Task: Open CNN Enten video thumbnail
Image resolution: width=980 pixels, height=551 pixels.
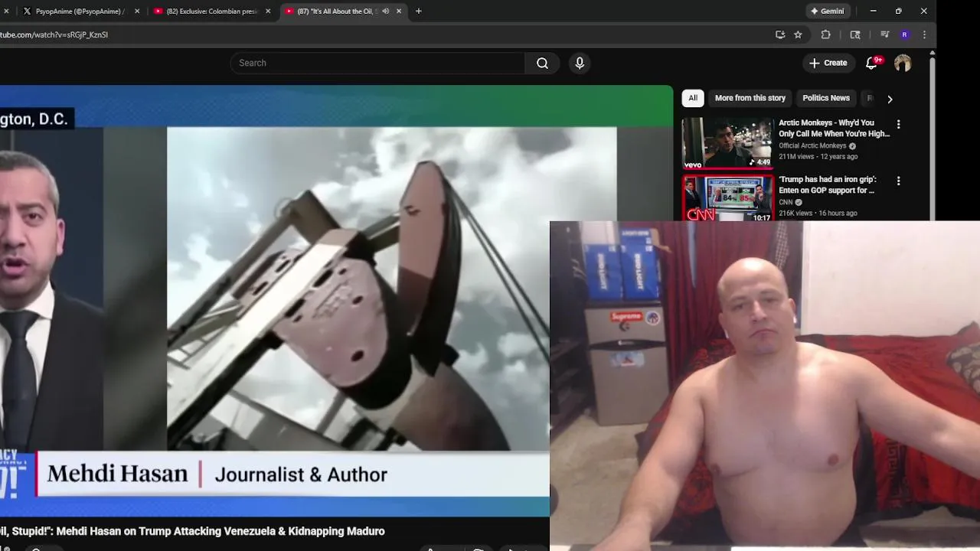Action: click(727, 198)
